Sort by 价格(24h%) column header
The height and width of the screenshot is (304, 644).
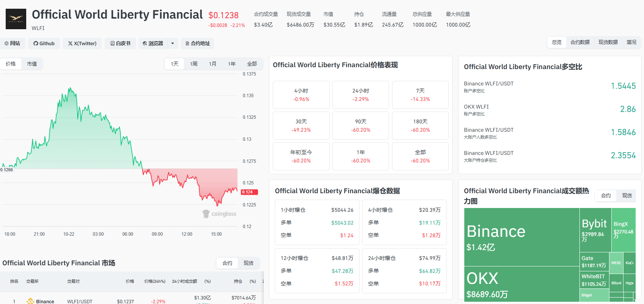(155, 281)
